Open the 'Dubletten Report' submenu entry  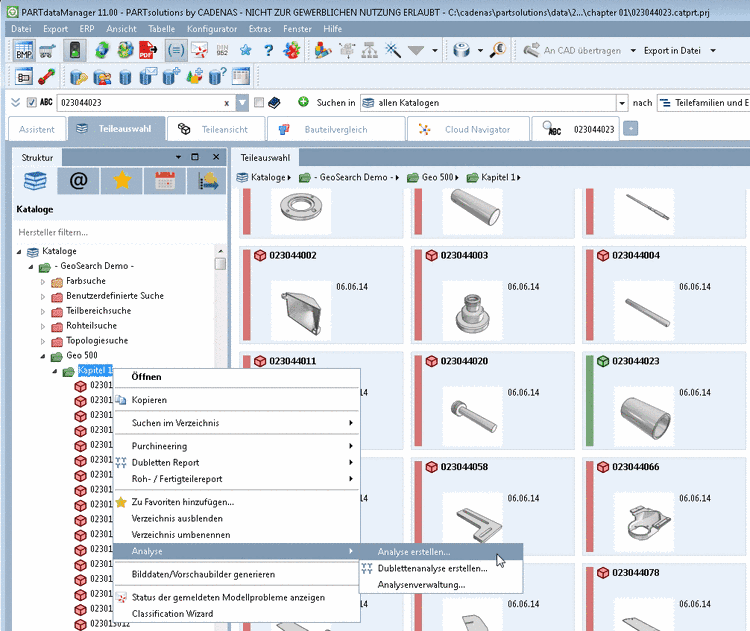point(236,463)
